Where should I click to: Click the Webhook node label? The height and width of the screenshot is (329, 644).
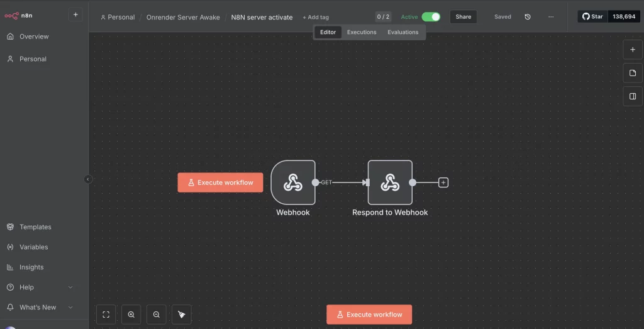click(x=293, y=213)
